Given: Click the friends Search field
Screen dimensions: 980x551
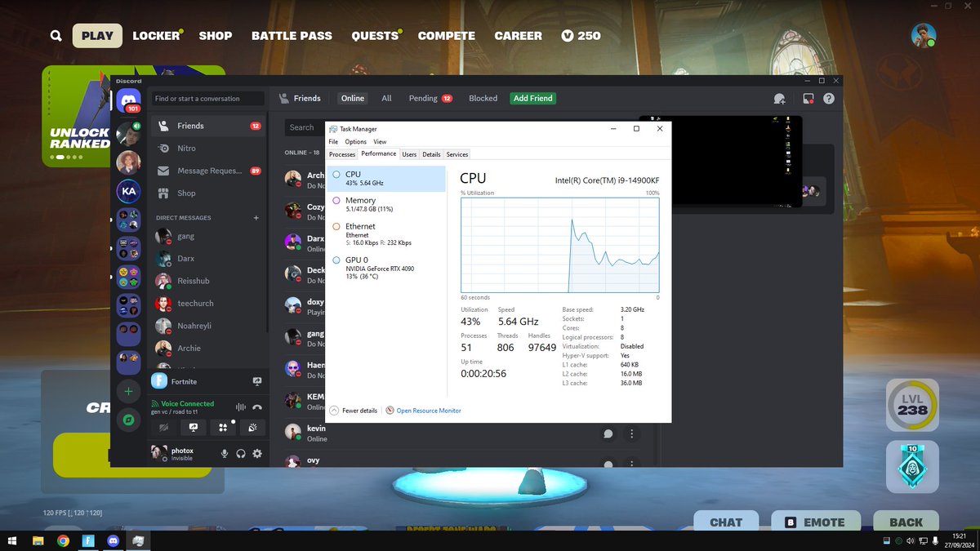Looking at the screenshot, I should (x=305, y=127).
